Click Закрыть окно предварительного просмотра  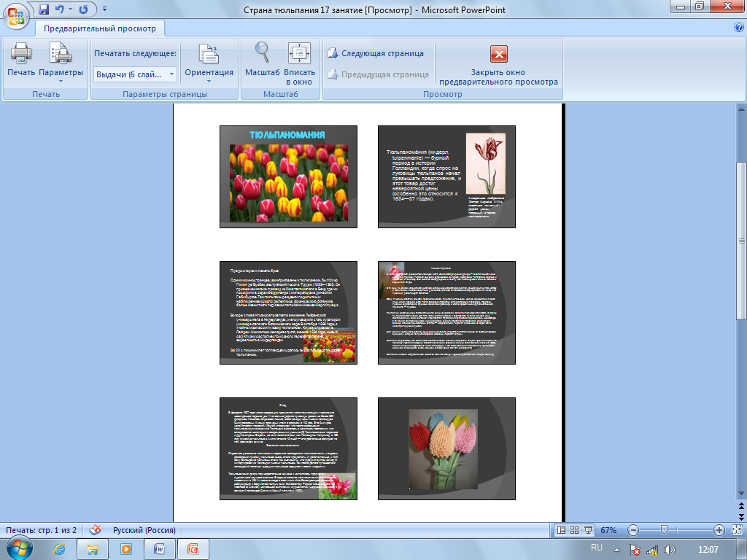point(498,65)
